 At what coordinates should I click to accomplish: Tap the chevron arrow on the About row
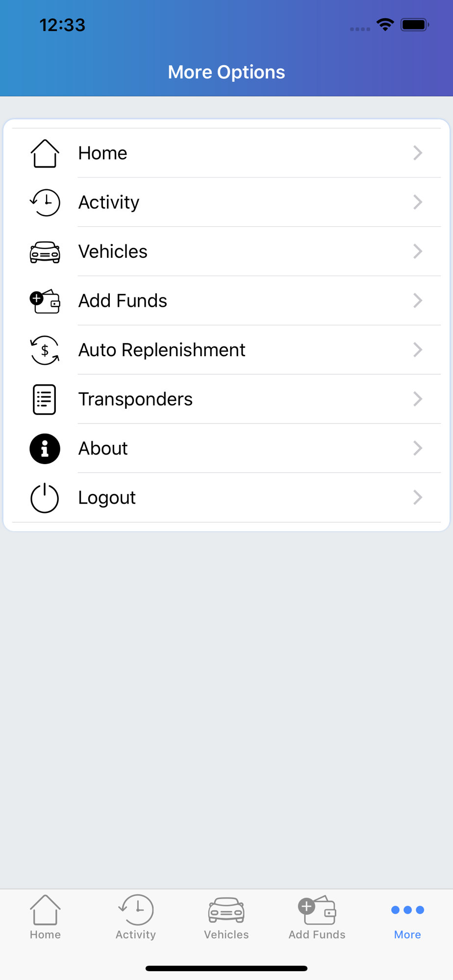(x=417, y=448)
